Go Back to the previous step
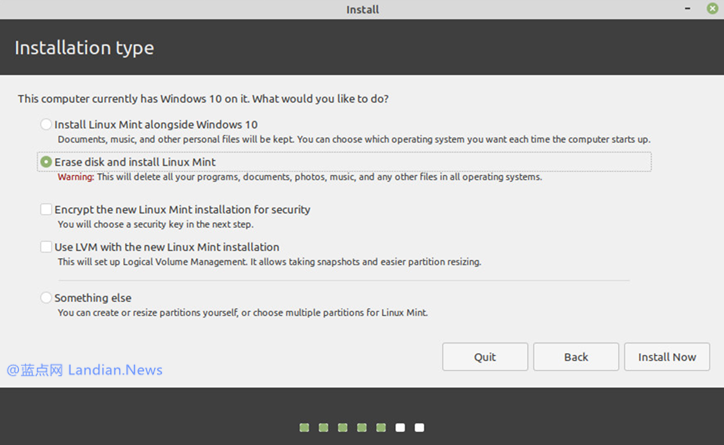The height and width of the screenshot is (445, 724). (576, 357)
